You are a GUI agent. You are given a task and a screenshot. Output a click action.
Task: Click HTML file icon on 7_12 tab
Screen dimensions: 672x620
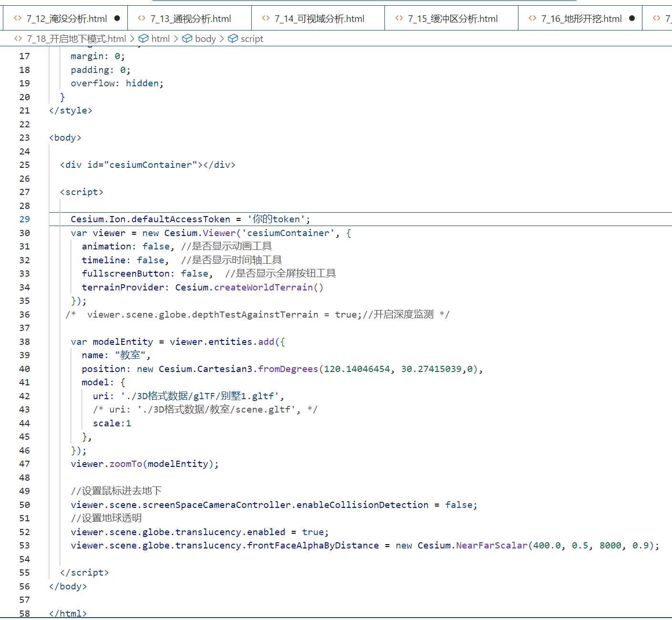(18, 18)
